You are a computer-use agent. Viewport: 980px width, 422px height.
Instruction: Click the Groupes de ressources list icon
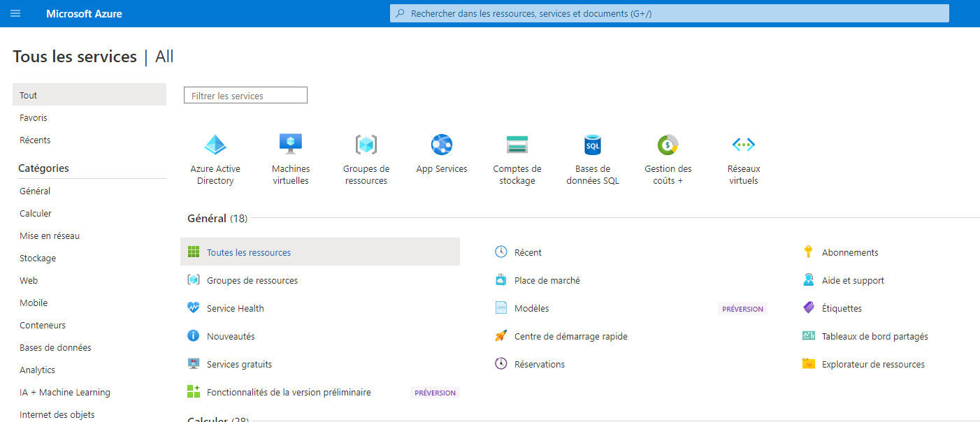click(194, 280)
